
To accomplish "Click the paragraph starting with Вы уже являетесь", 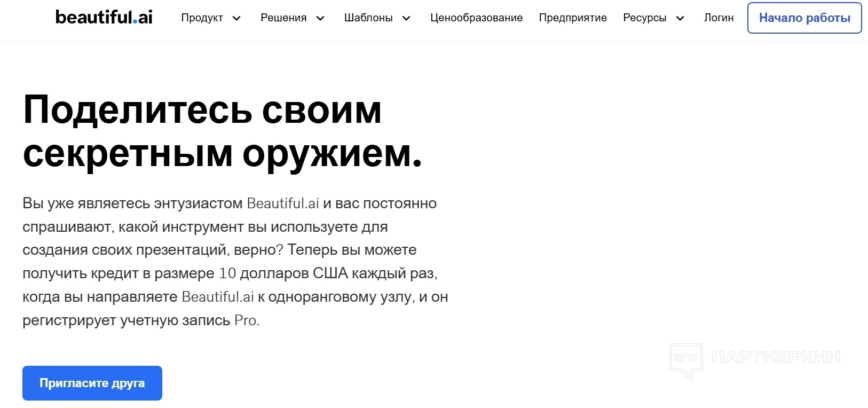I will 235,262.
